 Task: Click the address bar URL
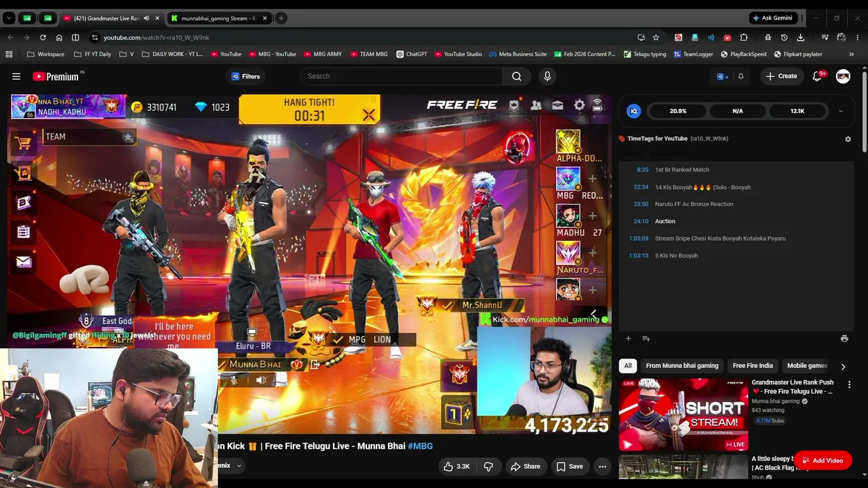click(156, 37)
